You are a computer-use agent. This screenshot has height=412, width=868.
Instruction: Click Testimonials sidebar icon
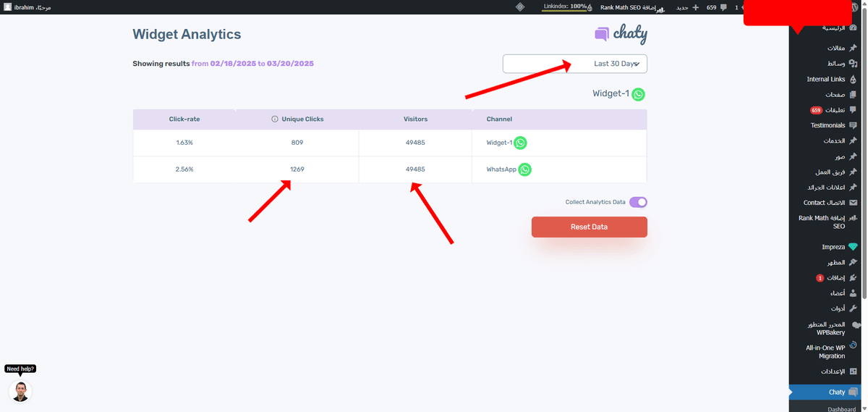[854, 125]
